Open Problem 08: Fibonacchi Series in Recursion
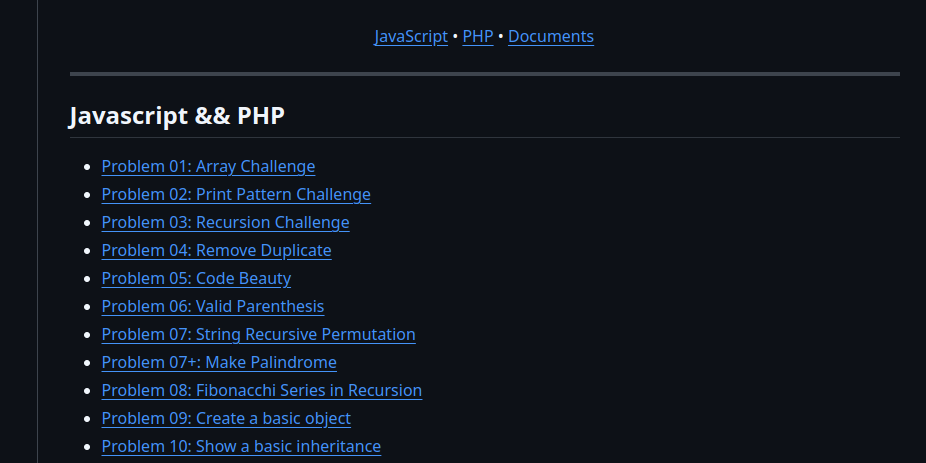This screenshot has width=926, height=463. click(x=261, y=390)
